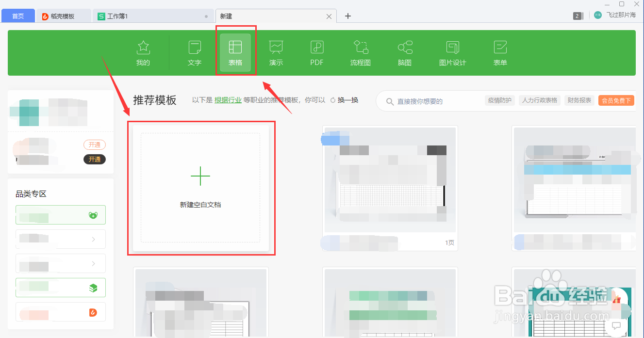
Task: Click the orange 会员免费下 button
Action: [616, 100]
